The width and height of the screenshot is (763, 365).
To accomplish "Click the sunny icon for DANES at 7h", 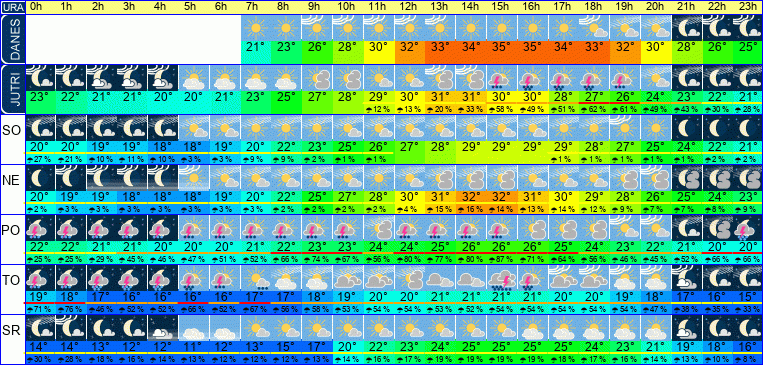I will (255, 28).
